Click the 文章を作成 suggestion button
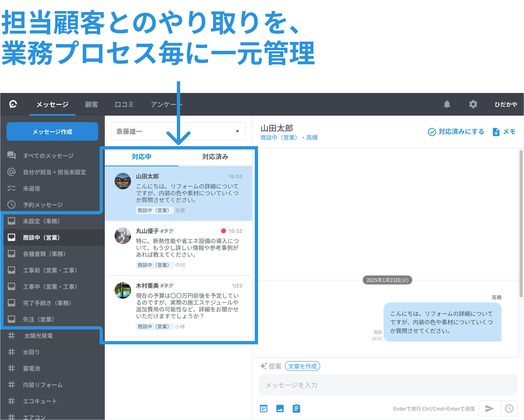The height and width of the screenshot is (420, 524). 302,366
